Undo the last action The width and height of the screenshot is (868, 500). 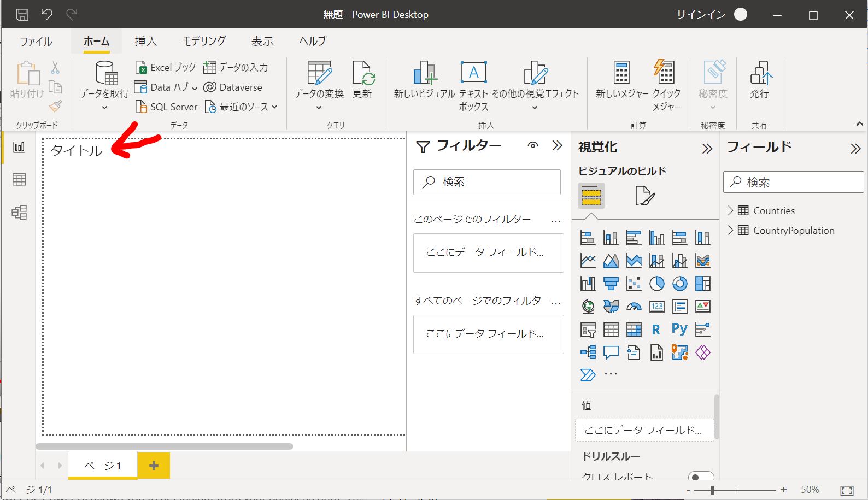(47, 14)
